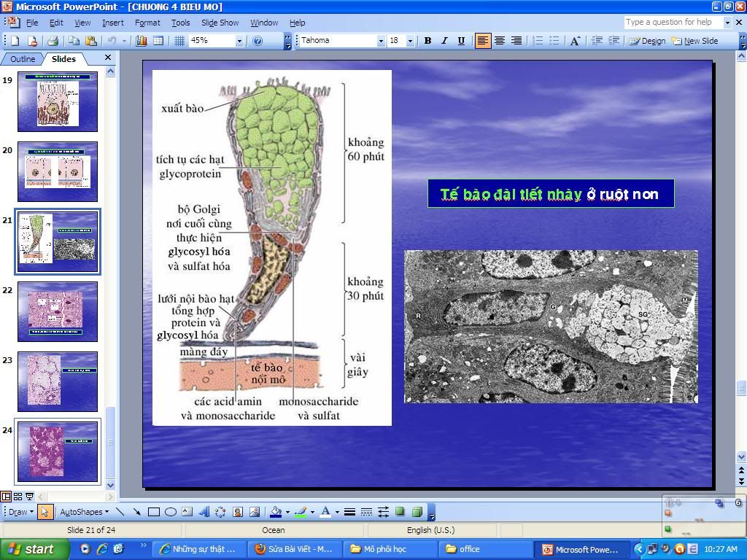This screenshot has width=747, height=560.
Task: Expand the Undo history arrow
Action: (x=124, y=41)
